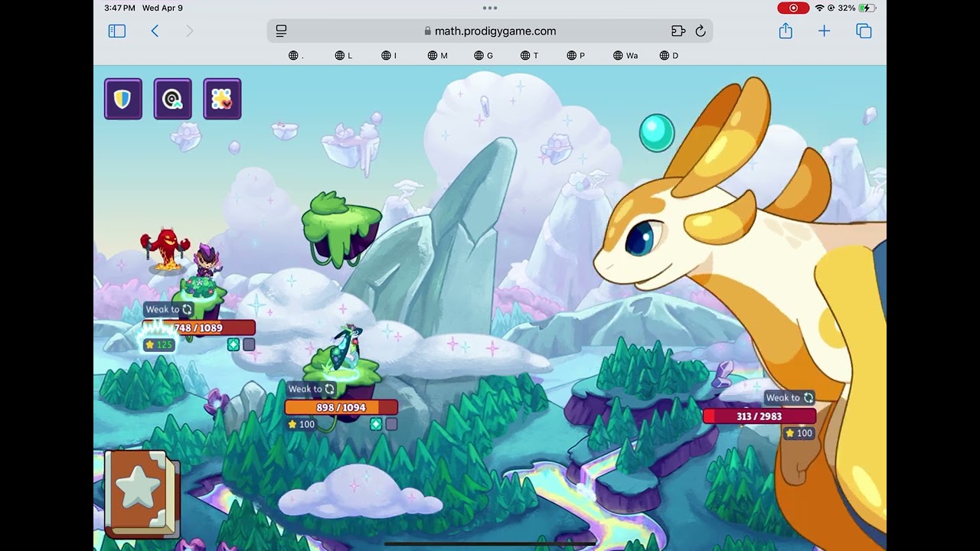Tap the enemy's 313 / 2983 health bar
The image size is (980, 551).
point(759,416)
